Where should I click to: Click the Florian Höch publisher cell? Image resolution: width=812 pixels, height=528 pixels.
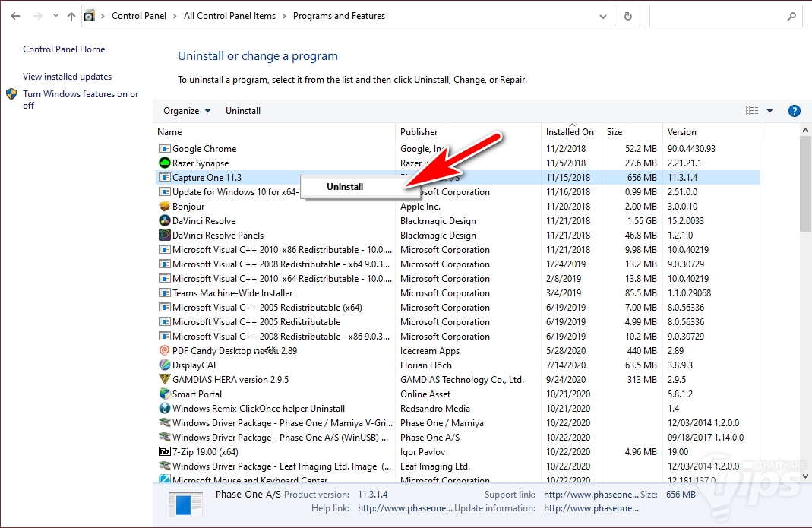pyautogui.click(x=425, y=365)
